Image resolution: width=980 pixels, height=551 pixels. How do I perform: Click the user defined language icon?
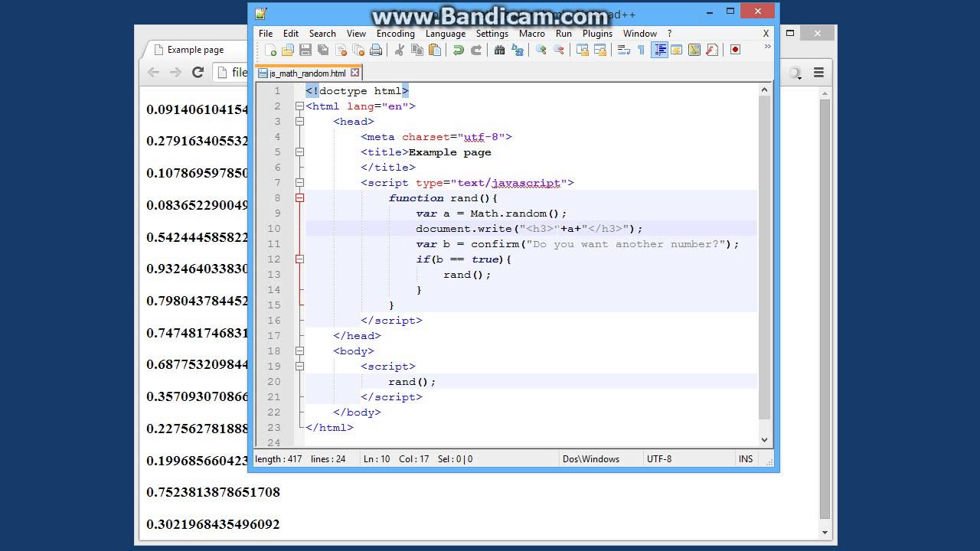point(677,50)
